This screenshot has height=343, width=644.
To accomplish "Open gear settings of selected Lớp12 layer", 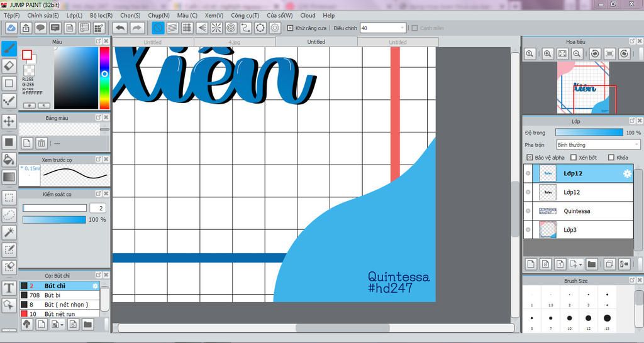I will click(627, 173).
